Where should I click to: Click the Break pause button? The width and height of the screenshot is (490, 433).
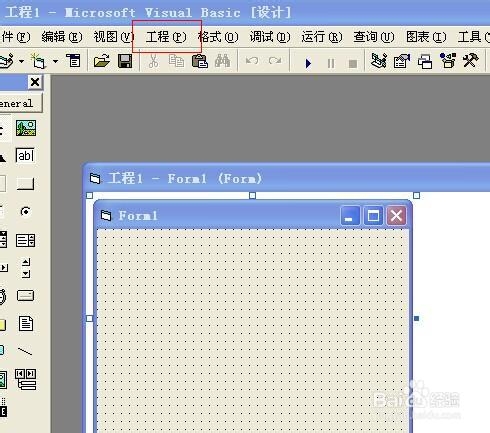331,63
